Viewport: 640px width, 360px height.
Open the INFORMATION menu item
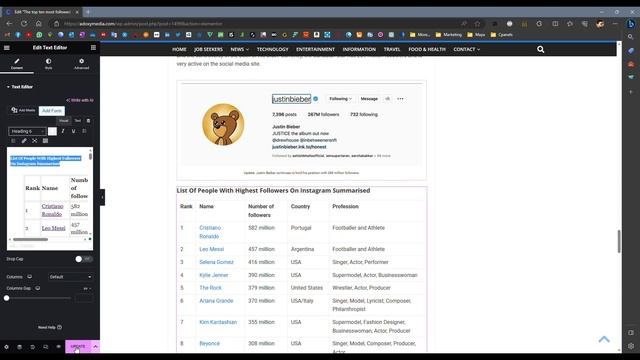pos(359,49)
